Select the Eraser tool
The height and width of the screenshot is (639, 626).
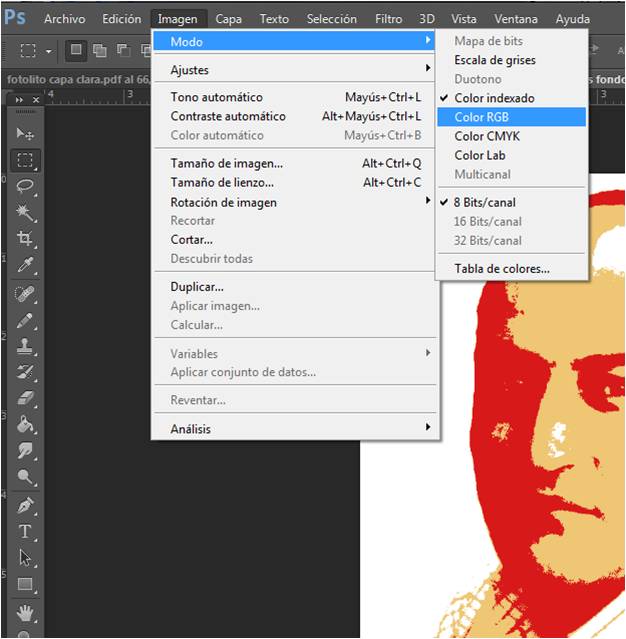26,398
